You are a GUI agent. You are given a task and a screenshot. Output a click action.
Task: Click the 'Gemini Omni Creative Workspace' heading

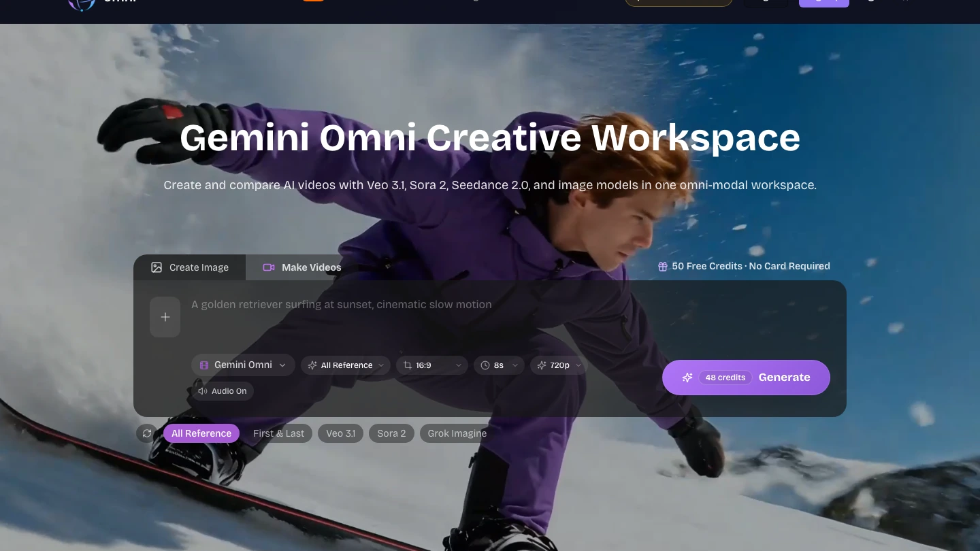click(490, 137)
